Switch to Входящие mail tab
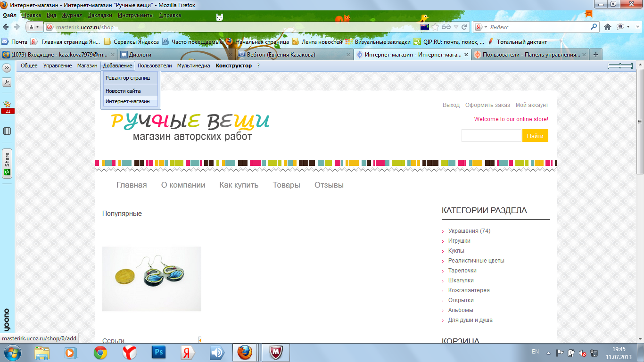This screenshot has width=644, height=362. (58, 54)
